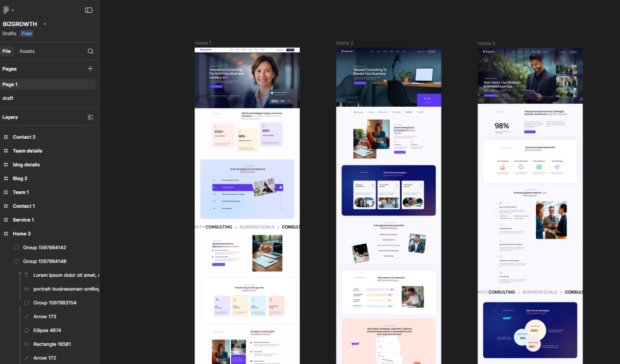Viewport: 620px width, 364px height.
Task: Add a new page with plus icon
Action: (90, 69)
